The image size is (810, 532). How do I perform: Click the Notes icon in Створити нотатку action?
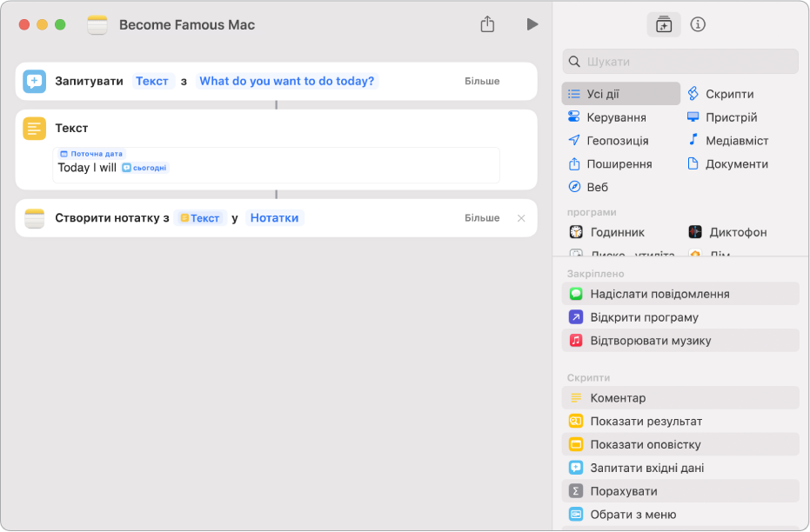coord(35,217)
